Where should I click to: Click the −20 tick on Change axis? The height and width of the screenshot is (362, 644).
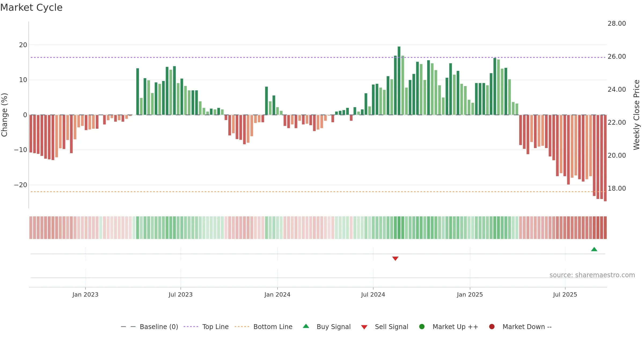(x=21, y=185)
